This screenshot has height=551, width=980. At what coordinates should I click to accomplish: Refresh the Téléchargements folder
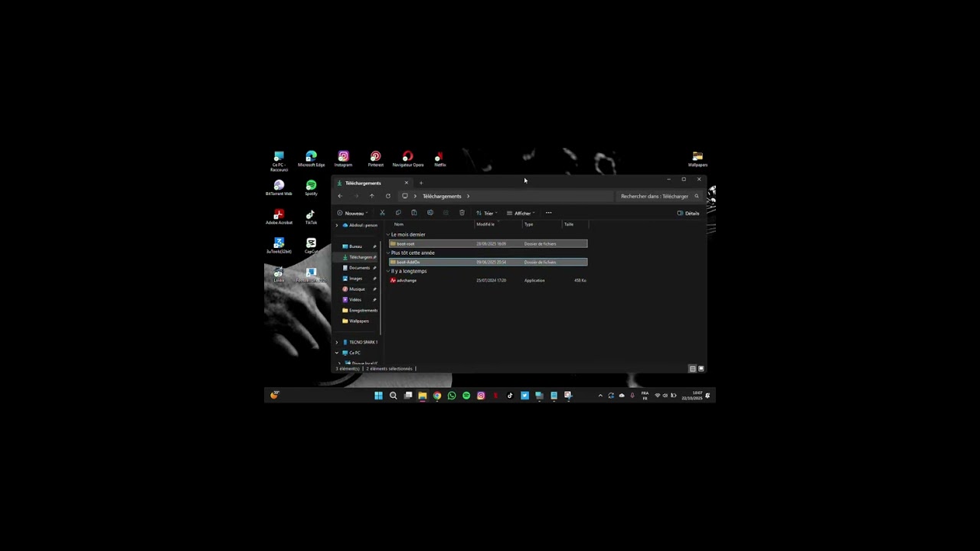[x=388, y=196]
